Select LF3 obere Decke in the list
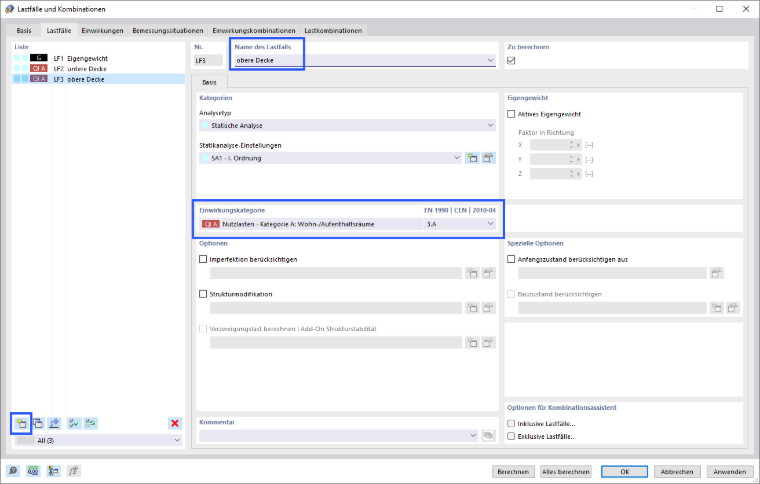Screen dimensions: 760x484 [98, 79]
